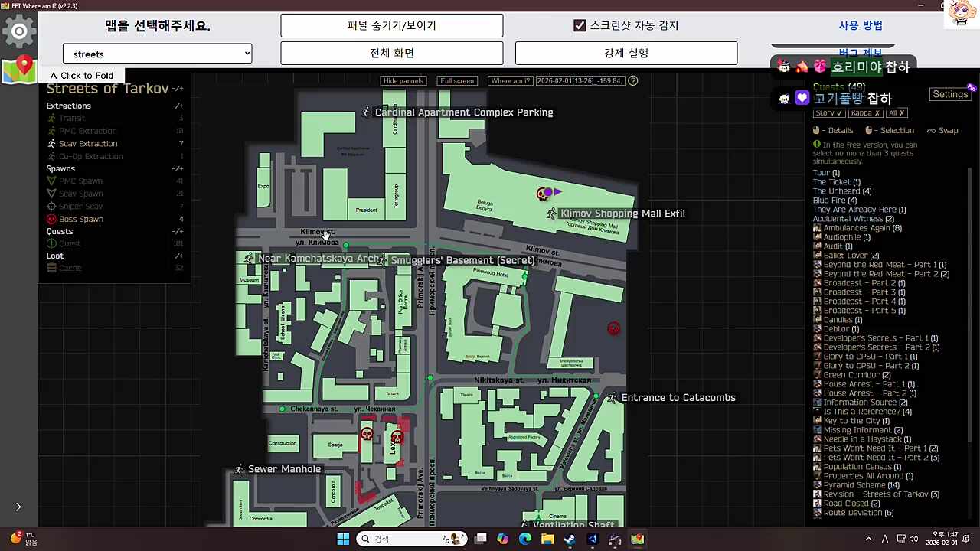Click the Swap arrows icon

(932, 131)
